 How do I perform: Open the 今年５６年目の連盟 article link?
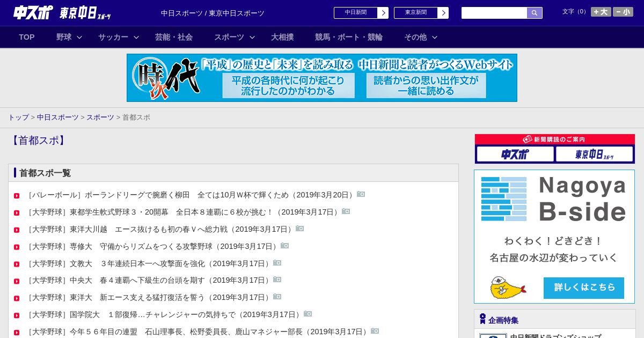coord(198,332)
